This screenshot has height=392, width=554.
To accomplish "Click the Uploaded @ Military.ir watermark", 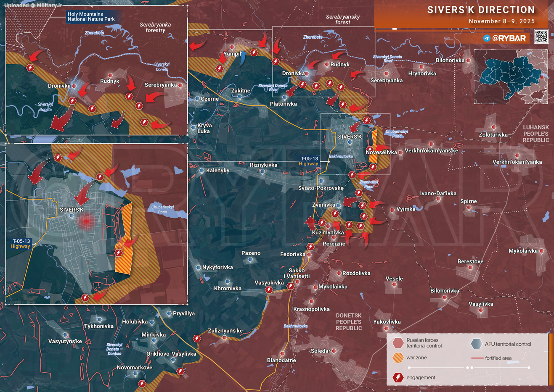I will (33, 5).
